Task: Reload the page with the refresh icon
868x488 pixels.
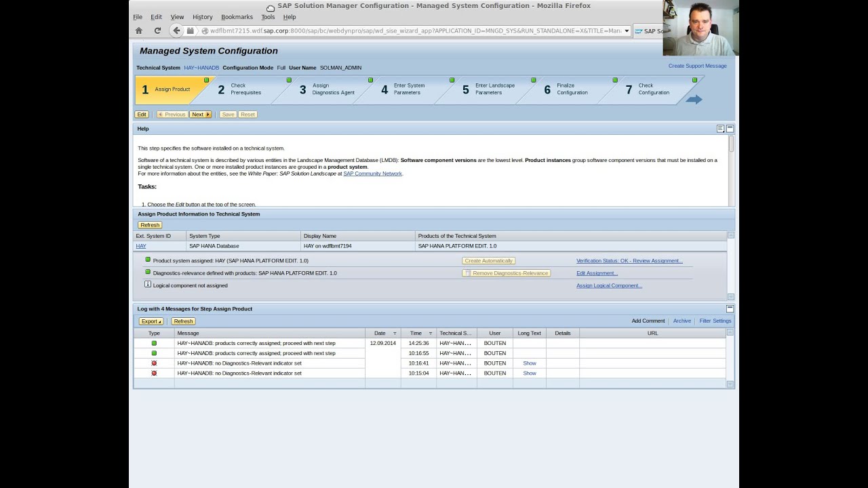Action: [x=157, y=30]
